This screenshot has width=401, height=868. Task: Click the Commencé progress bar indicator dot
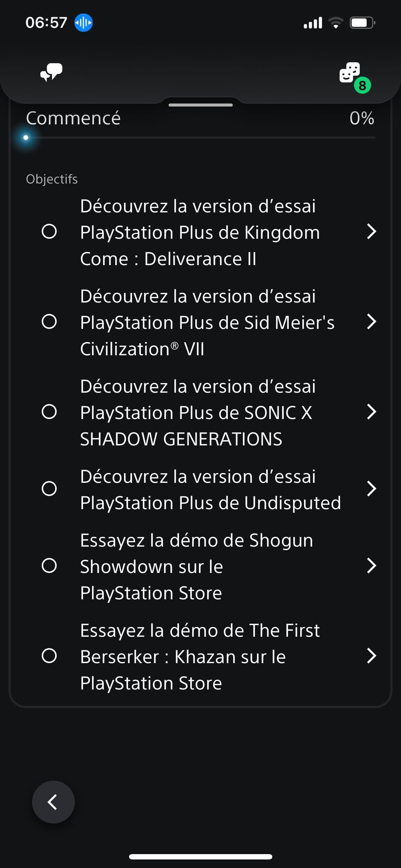point(26,138)
